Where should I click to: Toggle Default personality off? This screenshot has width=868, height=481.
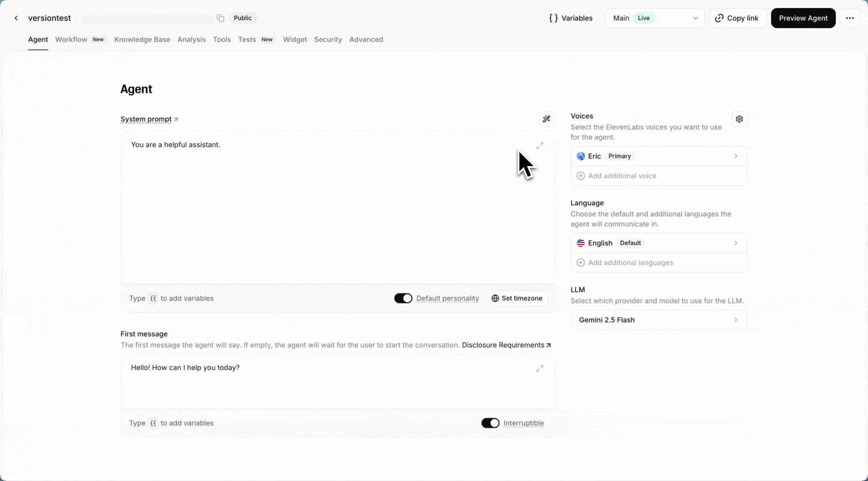coord(403,298)
